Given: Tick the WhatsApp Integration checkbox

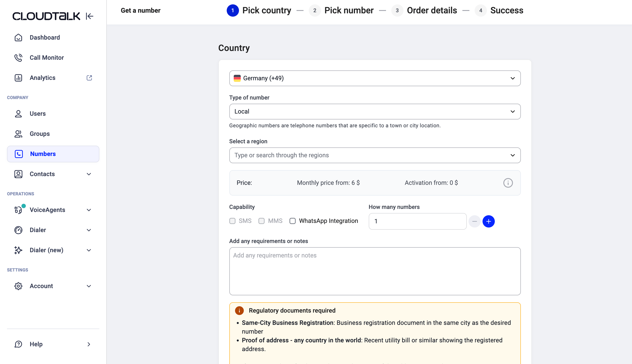Looking at the screenshot, I should (292, 221).
